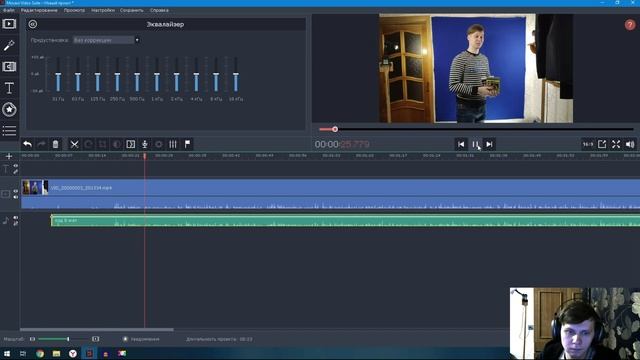Open the Clip properties gear icon
Image resolution: width=640 pixels, height=360 pixels.
coord(159,144)
